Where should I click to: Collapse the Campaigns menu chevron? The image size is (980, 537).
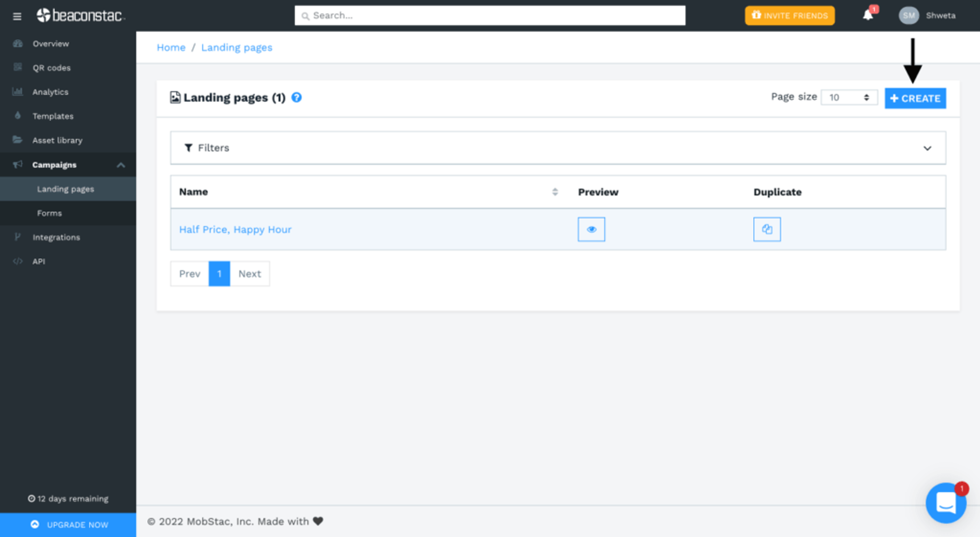[121, 165]
